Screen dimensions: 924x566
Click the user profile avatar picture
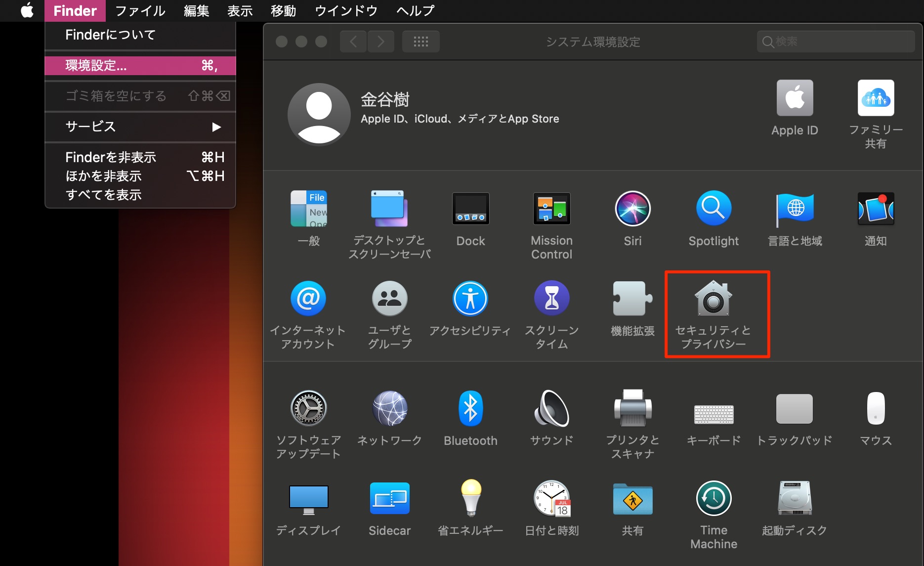click(319, 114)
